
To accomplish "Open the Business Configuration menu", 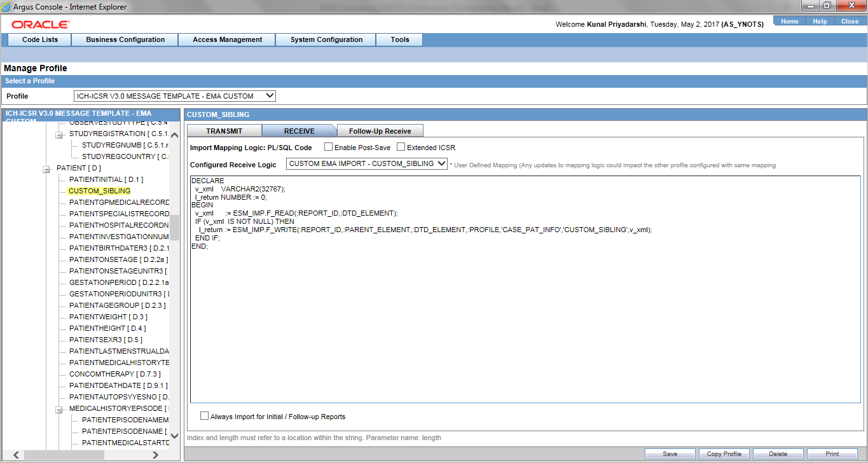I will coord(125,39).
